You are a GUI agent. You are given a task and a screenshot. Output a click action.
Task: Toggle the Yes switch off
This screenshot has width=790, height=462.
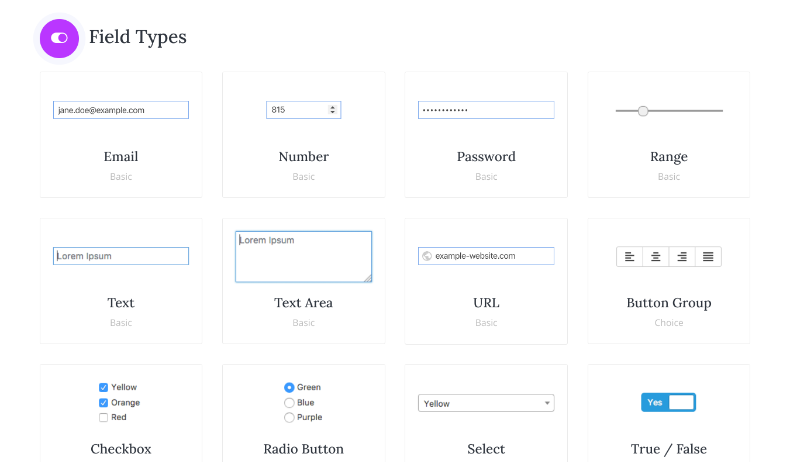(x=668, y=403)
